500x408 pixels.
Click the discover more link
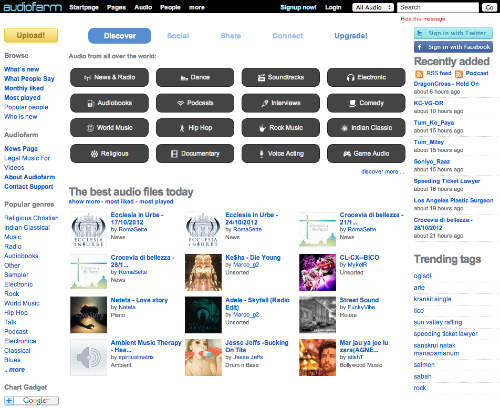pos(382,172)
